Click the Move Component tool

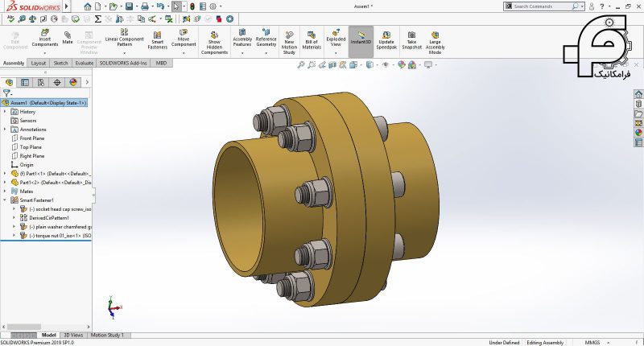184,39
